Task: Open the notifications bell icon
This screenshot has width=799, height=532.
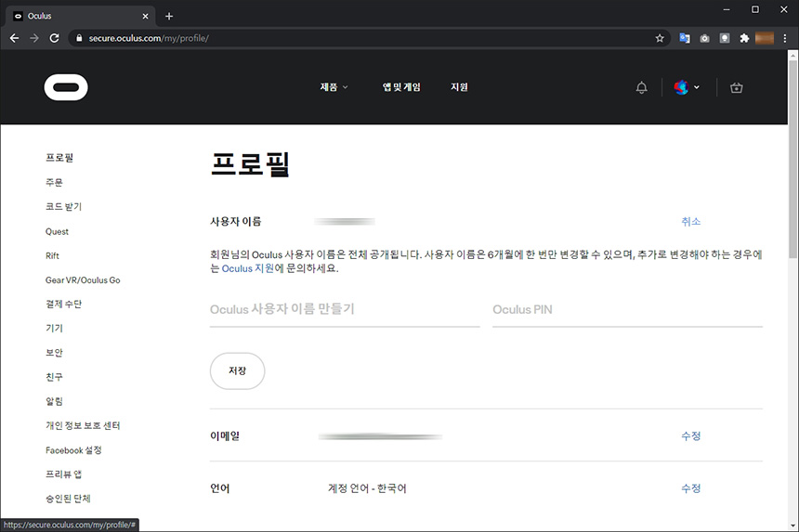Action: tap(642, 87)
